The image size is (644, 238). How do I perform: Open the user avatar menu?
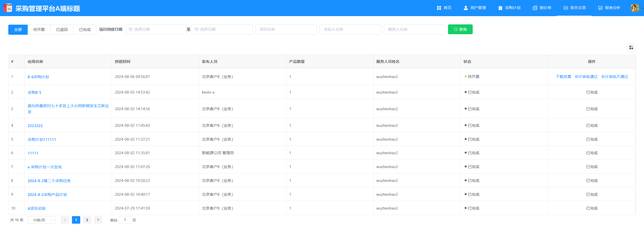pyautogui.click(x=635, y=8)
